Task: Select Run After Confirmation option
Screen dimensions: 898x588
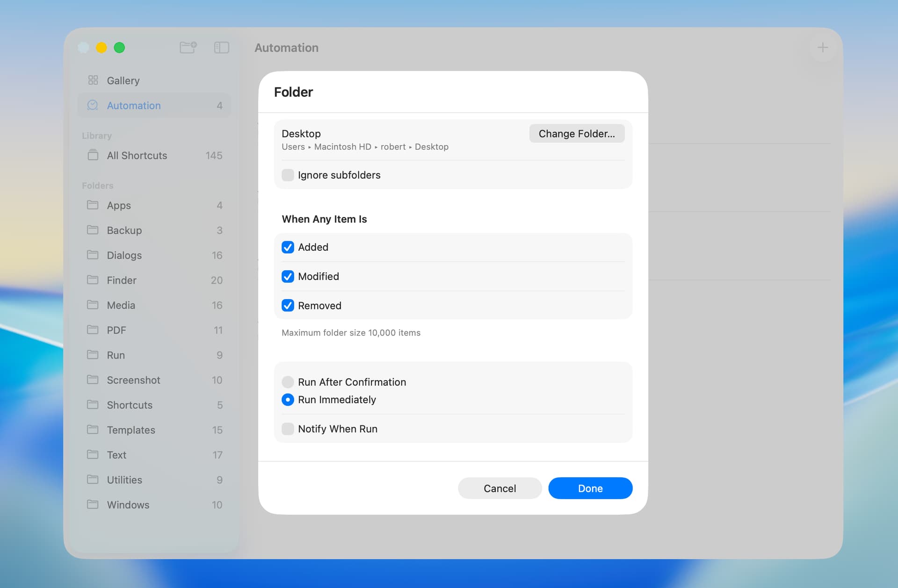Action: [x=288, y=382]
